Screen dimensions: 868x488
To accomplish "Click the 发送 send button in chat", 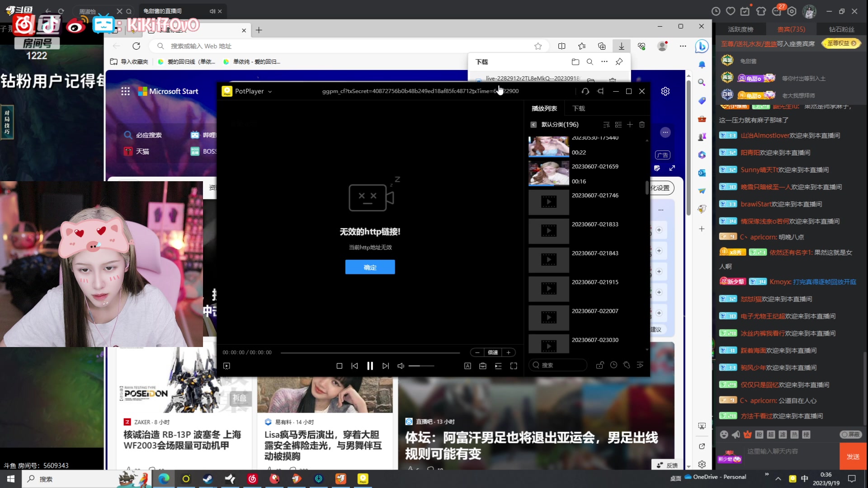I will (x=853, y=457).
